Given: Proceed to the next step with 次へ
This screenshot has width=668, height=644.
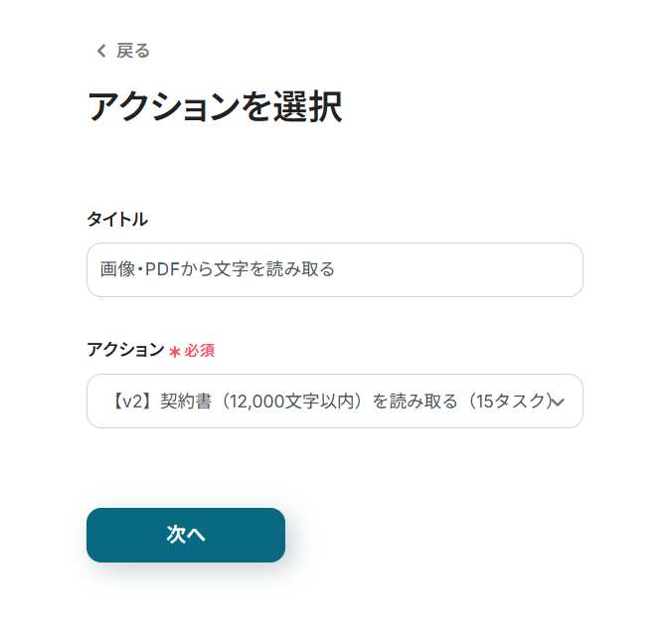Looking at the screenshot, I should [x=186, y=535].
